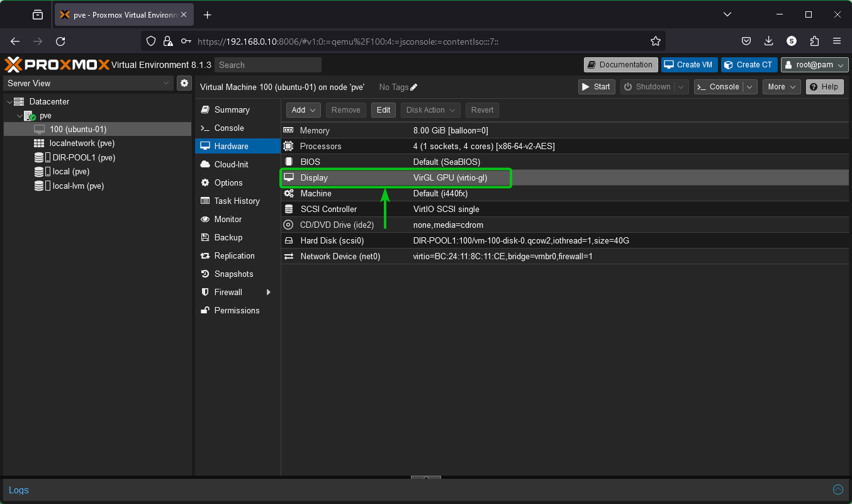Open the Replication tab
852x504 pixels.
(x=237, y=255)
